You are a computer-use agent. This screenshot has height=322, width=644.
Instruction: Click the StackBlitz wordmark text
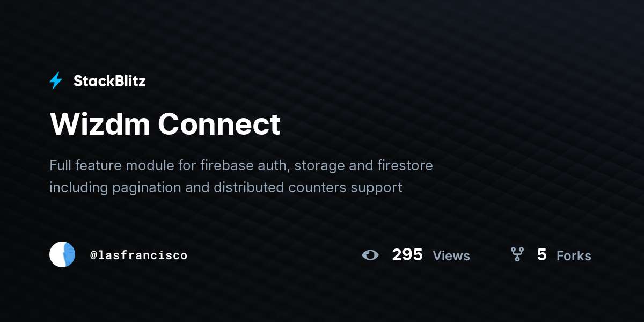click(109, 81)
